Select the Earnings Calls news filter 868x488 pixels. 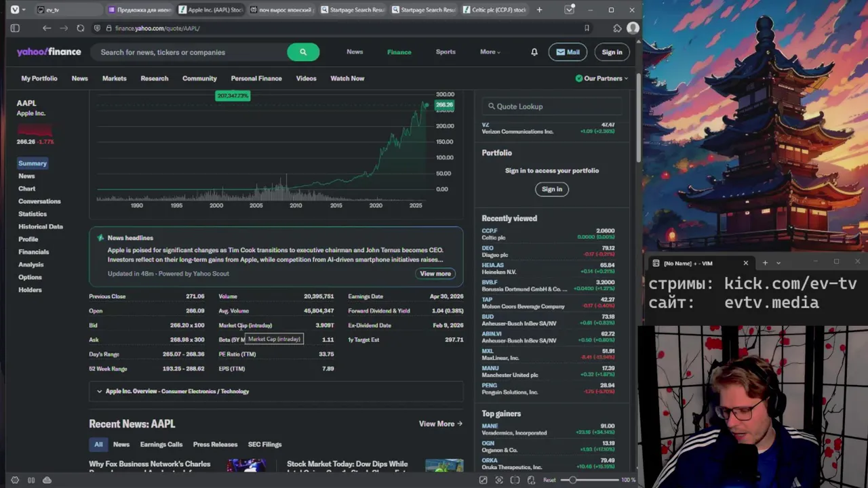tap(161, 445)
